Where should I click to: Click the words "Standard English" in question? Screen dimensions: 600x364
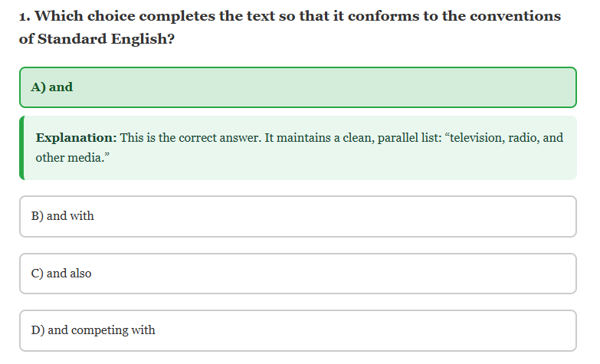coord(102,39)
